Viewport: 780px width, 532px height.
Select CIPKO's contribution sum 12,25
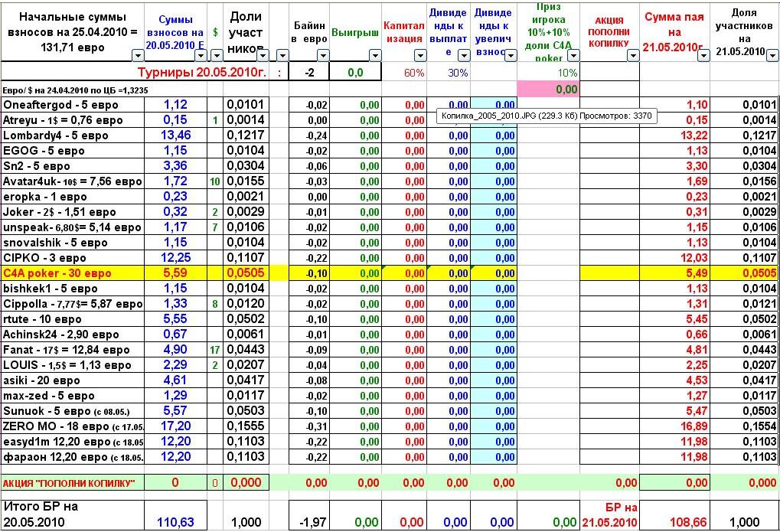(x=175, y=258)
